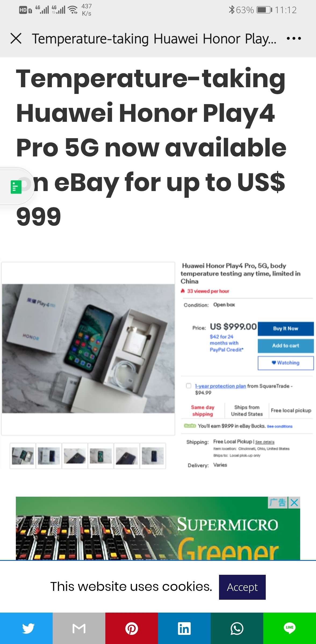Share on LinkedIn icon
316x644 pixels.
point(184,628)
